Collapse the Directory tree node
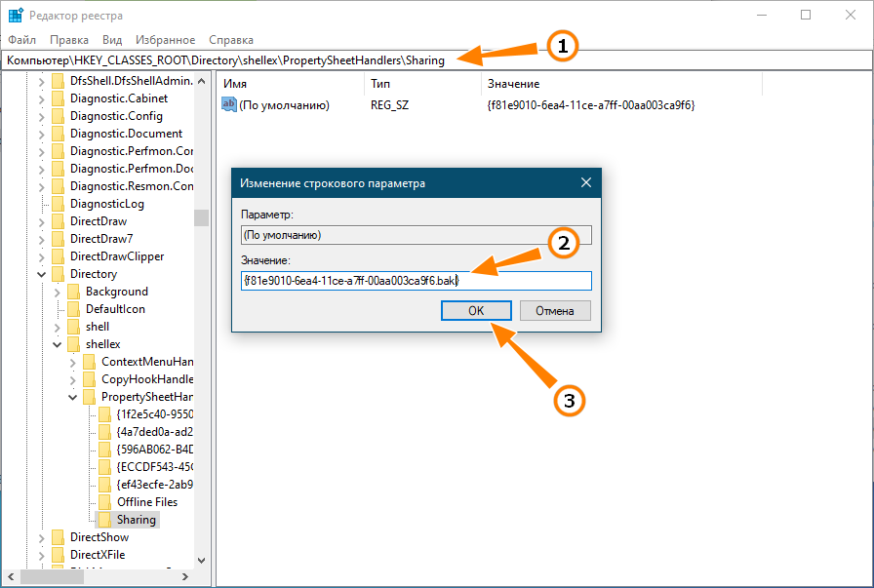This screenshot has height=588, width=874. (x=41, y=274)
